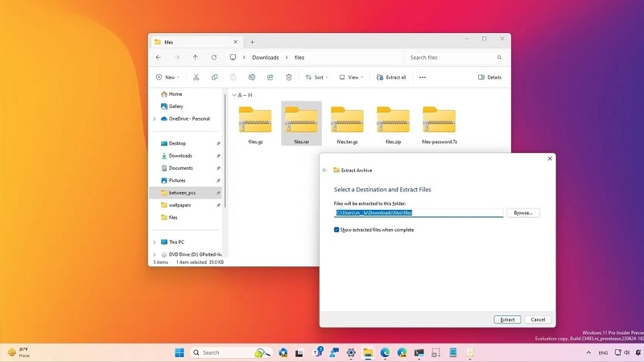This screenshot has height=362, width=644.
Task: Open the View dropdown menu
Action: [351, 77]
